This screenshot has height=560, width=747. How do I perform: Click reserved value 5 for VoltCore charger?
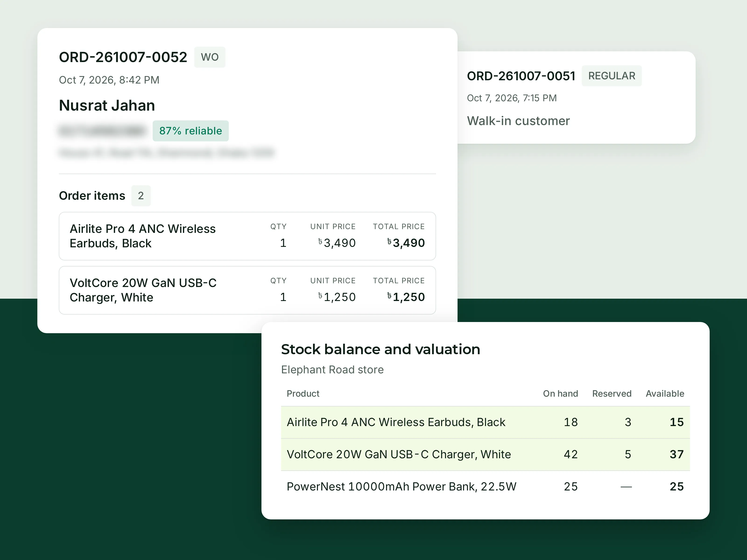click(628, 455)
